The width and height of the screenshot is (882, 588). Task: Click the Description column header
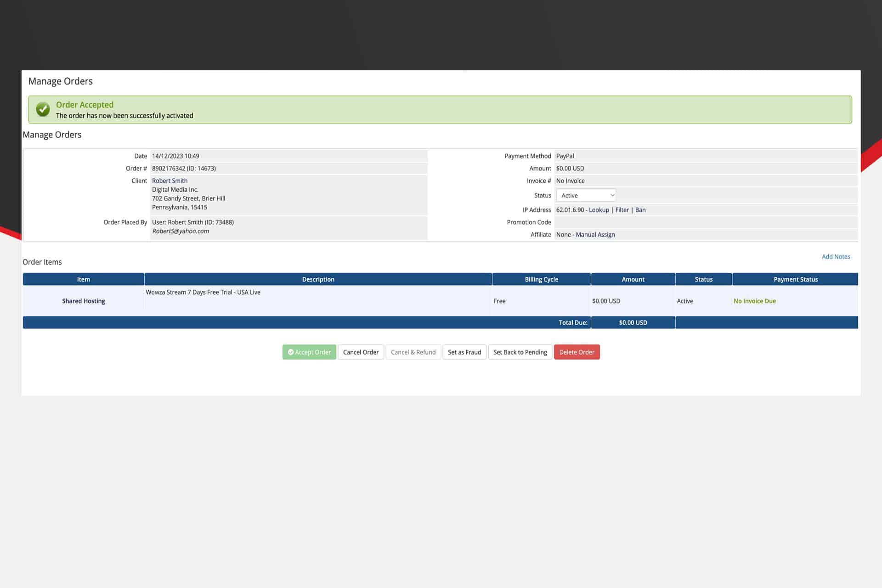[x=318, y=279]
